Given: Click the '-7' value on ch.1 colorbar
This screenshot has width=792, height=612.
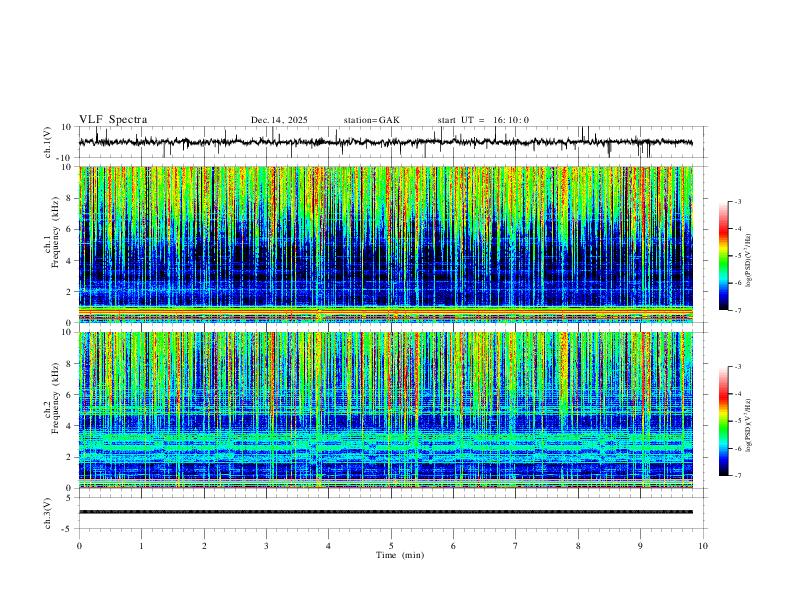Looking at the screenshot, I should (737, 311).
